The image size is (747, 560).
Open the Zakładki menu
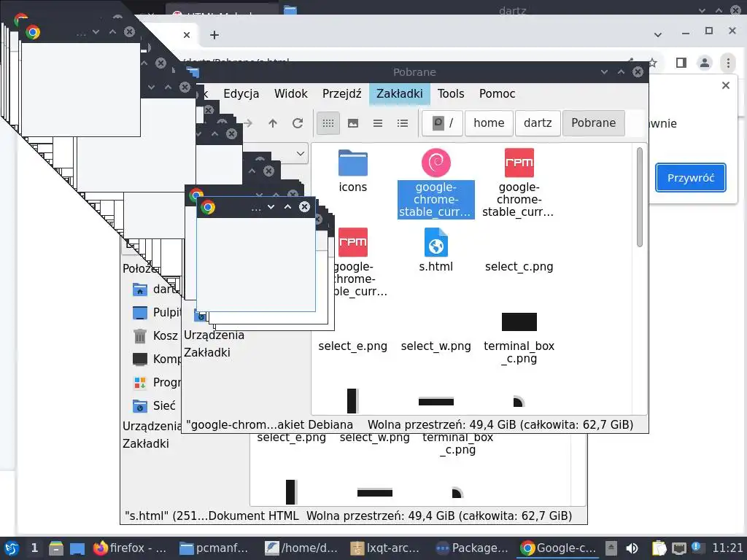[400, 94]
